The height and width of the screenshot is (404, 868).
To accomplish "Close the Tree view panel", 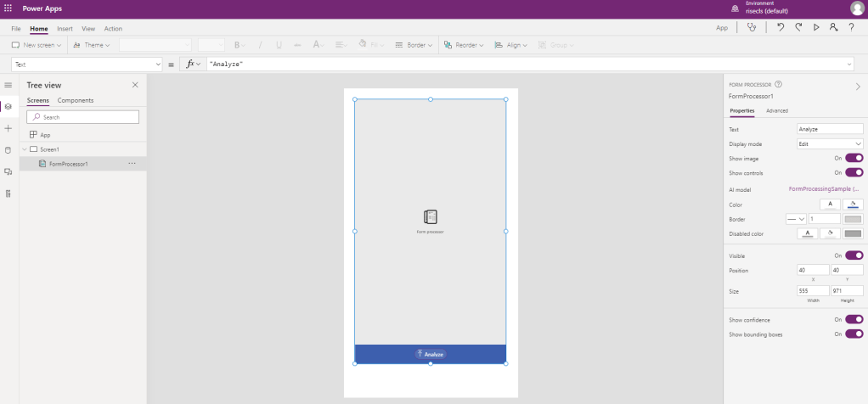I will (x=135, y=85).
